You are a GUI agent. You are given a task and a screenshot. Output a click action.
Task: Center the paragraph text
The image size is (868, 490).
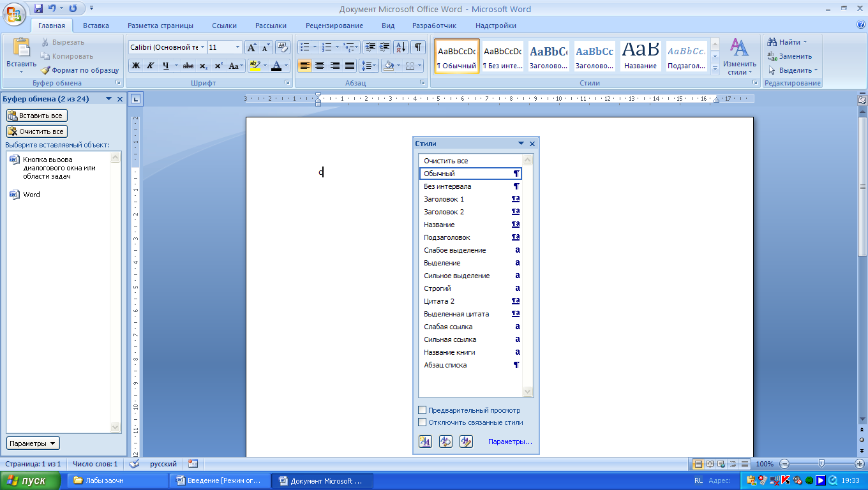(320, 66)
